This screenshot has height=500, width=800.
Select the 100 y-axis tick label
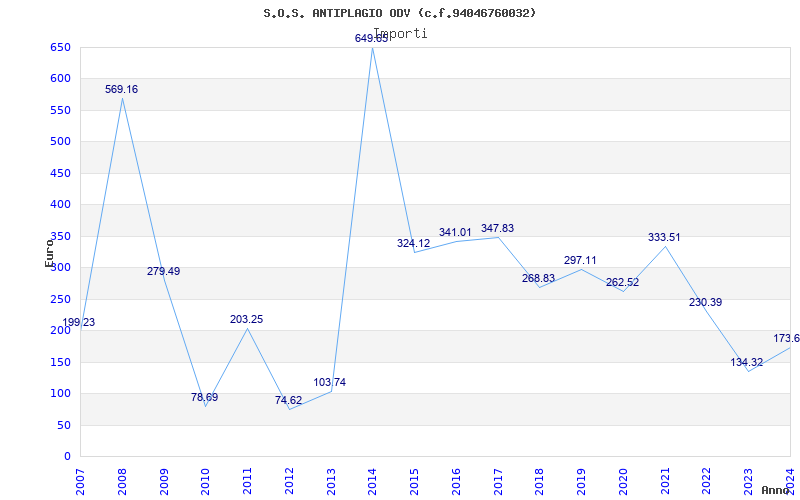(60, 393)
